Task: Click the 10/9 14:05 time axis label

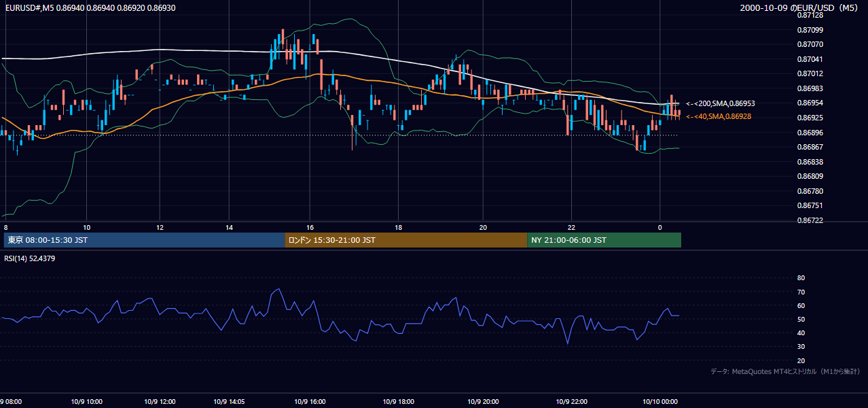Action: (229, 402)
